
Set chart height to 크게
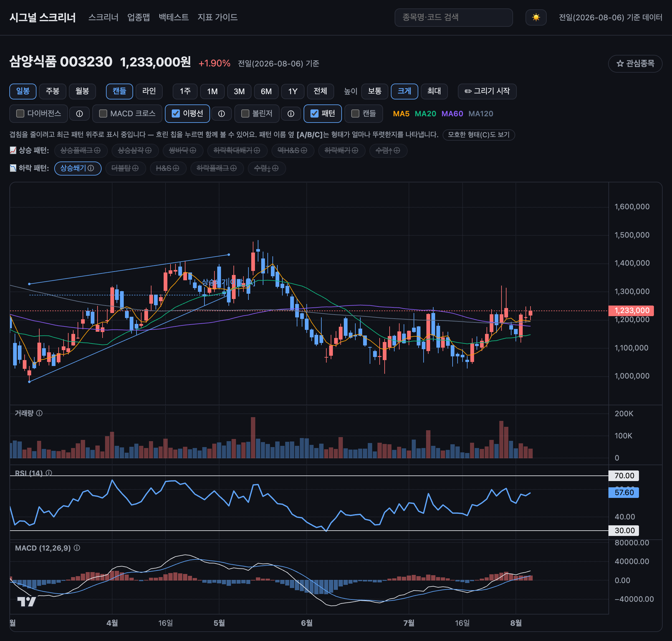pyautogui.click(x=405, y=91)
